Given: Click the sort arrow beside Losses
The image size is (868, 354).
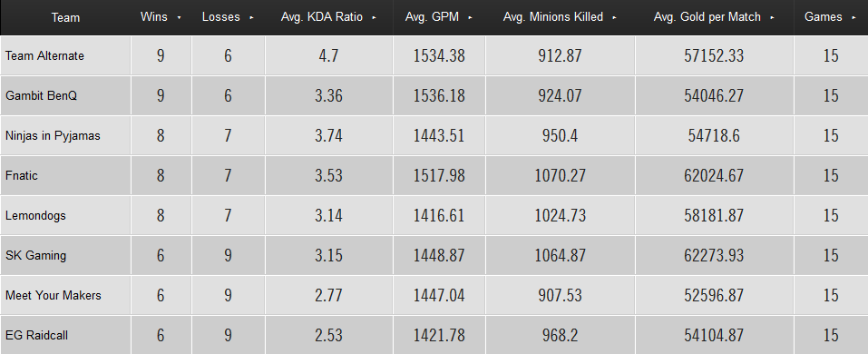Looking at the screenshot, I should (251, 18).
